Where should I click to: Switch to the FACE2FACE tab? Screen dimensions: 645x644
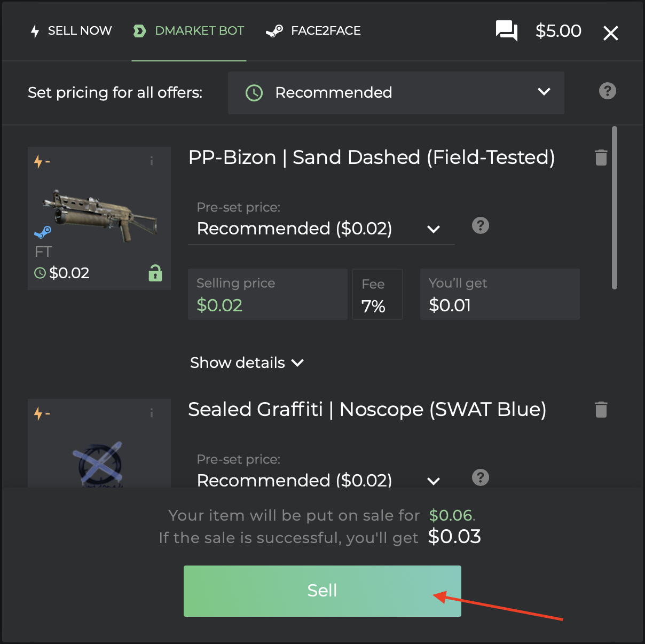pyautogui.click(x=313, y=31)
